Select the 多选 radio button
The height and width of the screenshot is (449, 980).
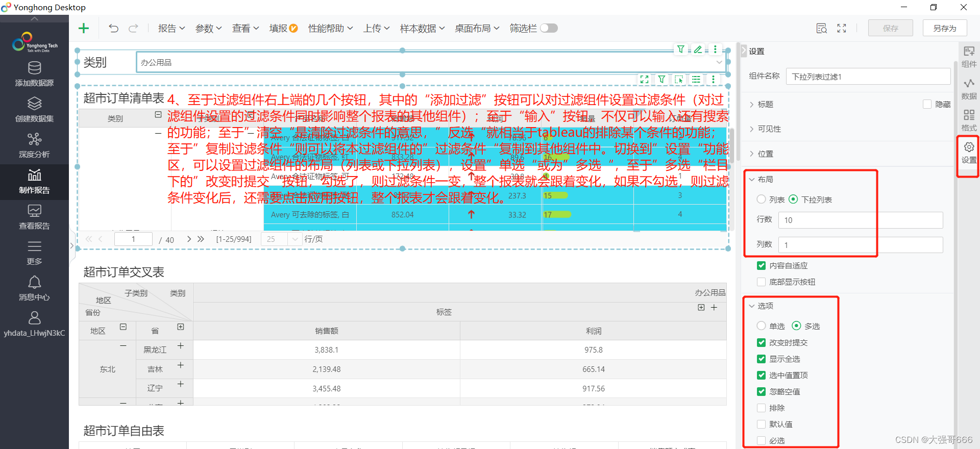pos(796,326)
